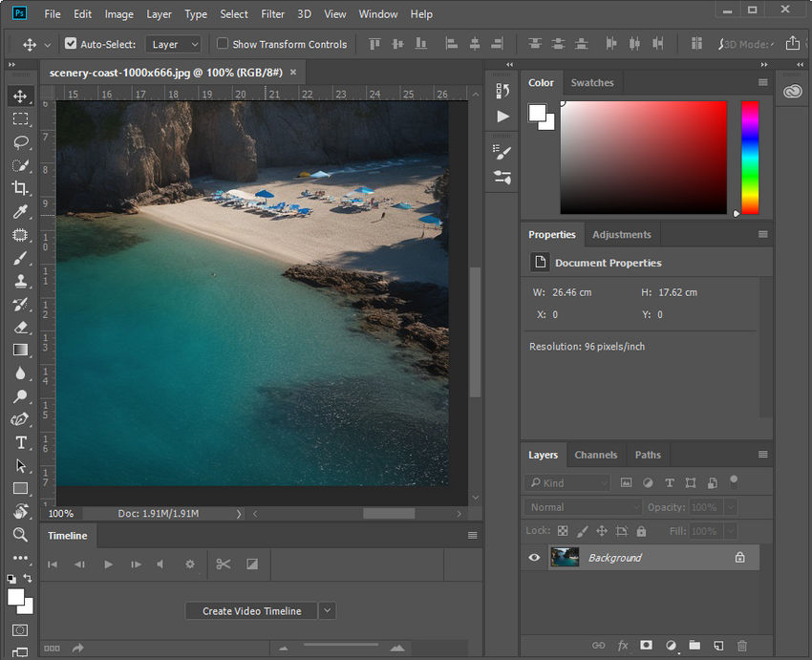This screenshot has height=660, width=812.
Task: Split at playhead with scissors
Action: (224, 564)
